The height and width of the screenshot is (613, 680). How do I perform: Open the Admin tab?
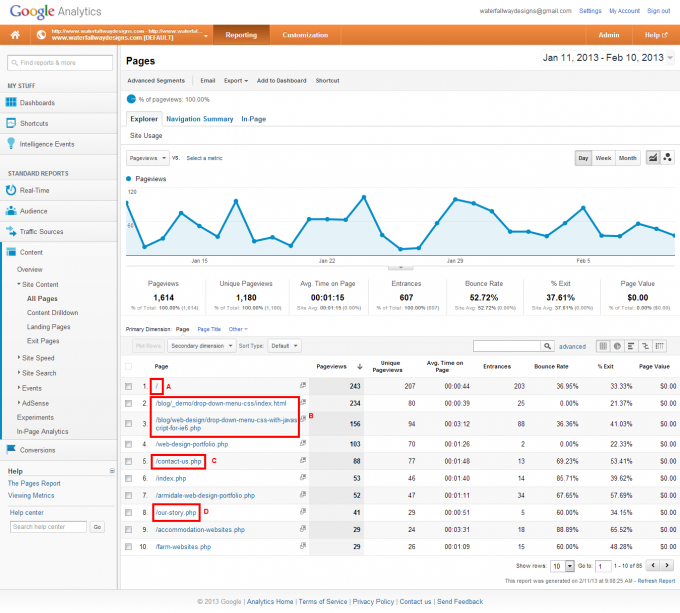(609, 35)
